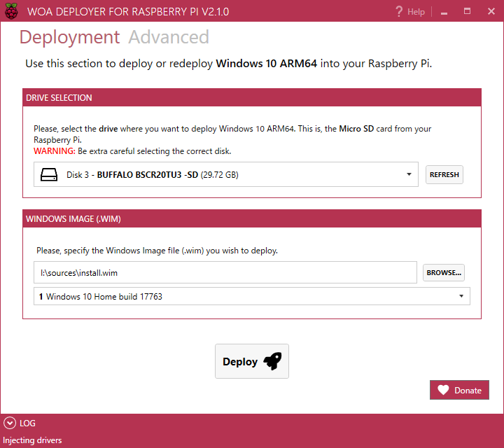Start deployment with Deploy button
Screen dimensions: 504x448
[252, 361]
